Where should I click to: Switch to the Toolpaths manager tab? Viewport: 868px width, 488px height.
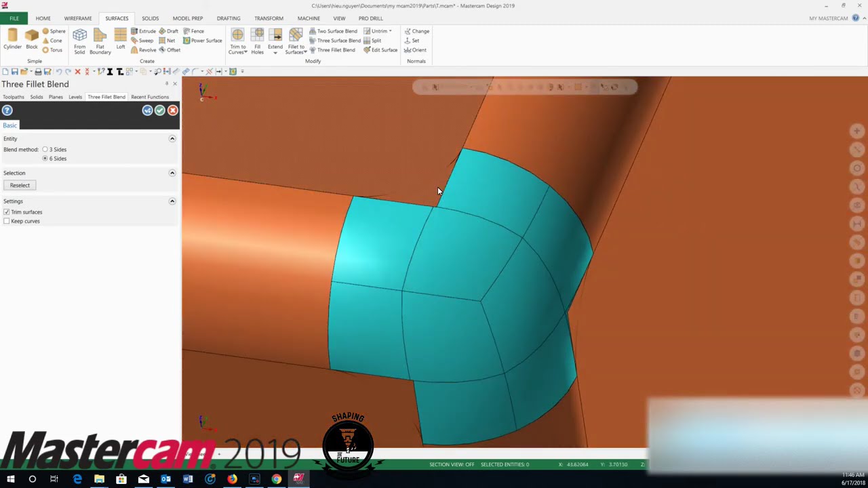(x=14, y=97)
